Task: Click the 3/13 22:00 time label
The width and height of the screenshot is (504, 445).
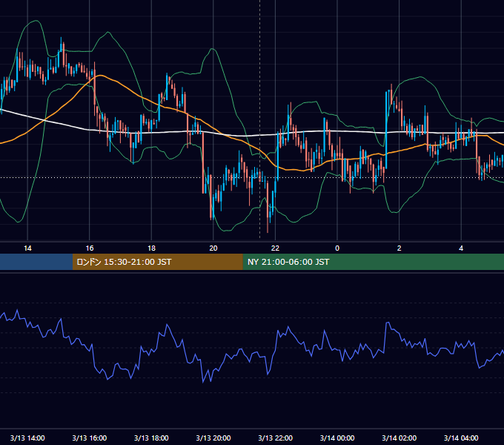Action: 276,438
